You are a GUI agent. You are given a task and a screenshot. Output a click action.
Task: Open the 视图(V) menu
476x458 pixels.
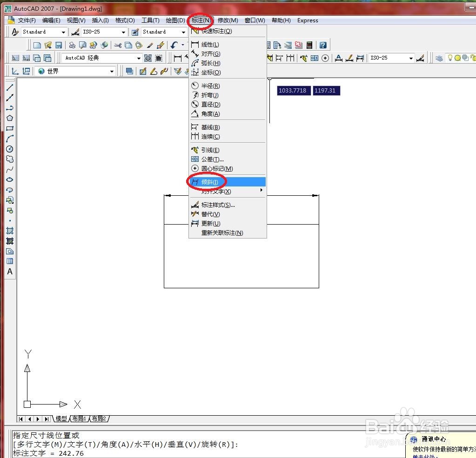pyautogui.click(x=76, y=20)
